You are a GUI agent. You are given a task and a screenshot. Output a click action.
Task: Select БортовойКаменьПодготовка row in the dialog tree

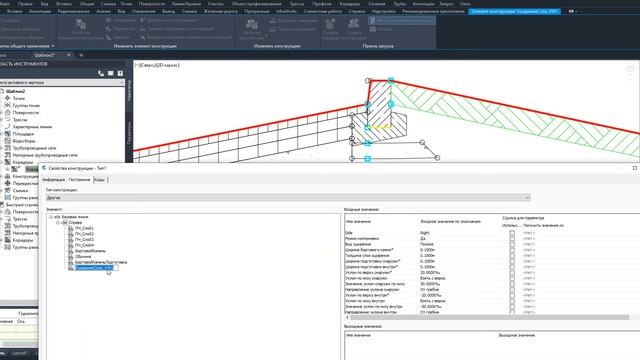[x=101, y=262]
